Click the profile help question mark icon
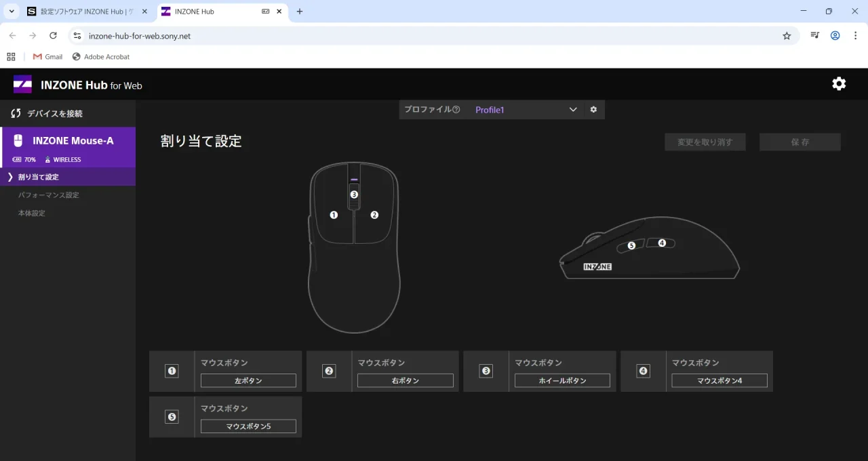This screenshot has height=461, width=868. pyautogui.click(x=456, y=110)
